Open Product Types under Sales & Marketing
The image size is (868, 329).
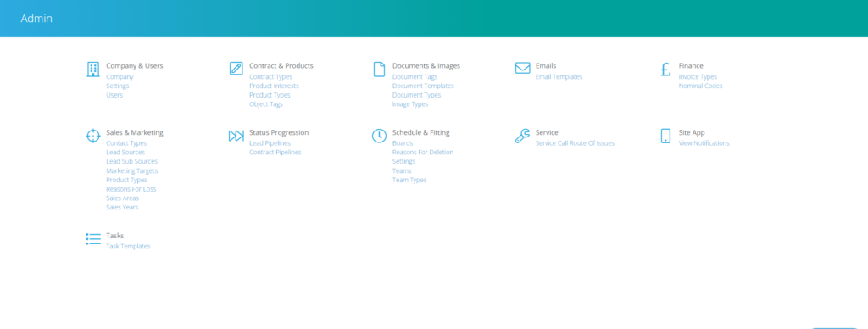click(x=127, y=180)
